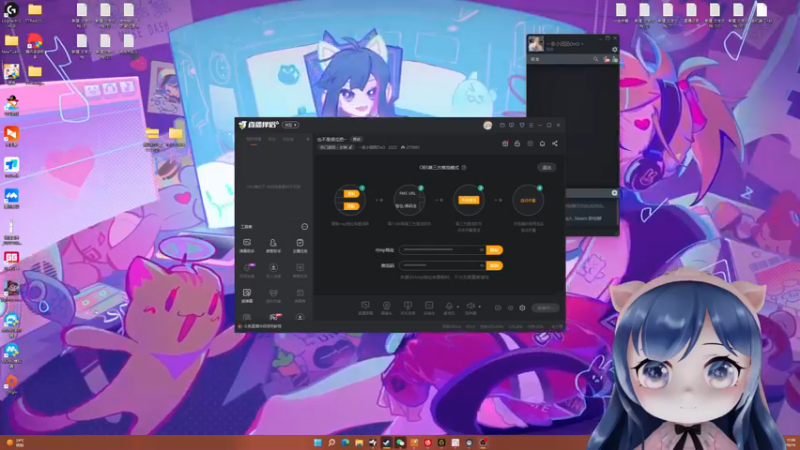Open the circled-person tool in second toolbox row
This screenshot has height=450, width=800.
click(x=273, y=270)
